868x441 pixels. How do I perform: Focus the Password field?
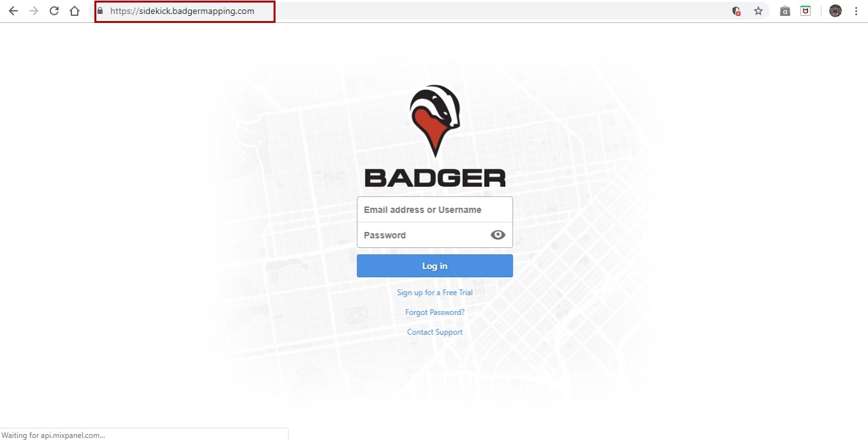[435, 235]
